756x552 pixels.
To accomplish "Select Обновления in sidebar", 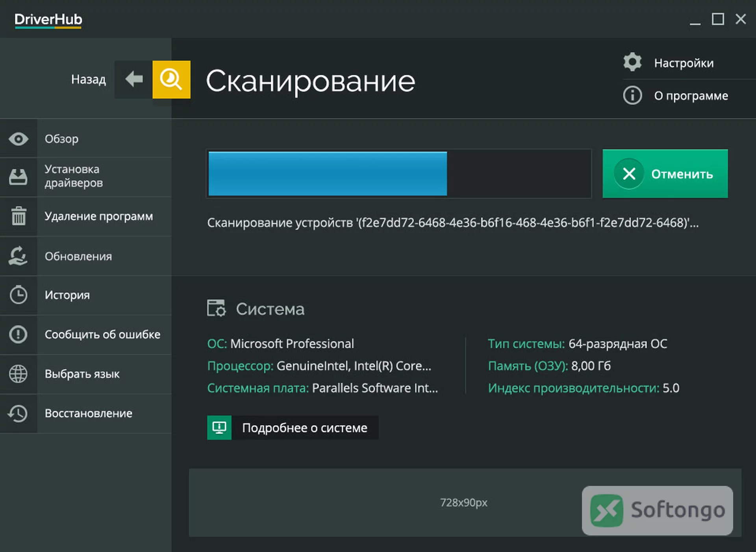I will click(86, 256).
